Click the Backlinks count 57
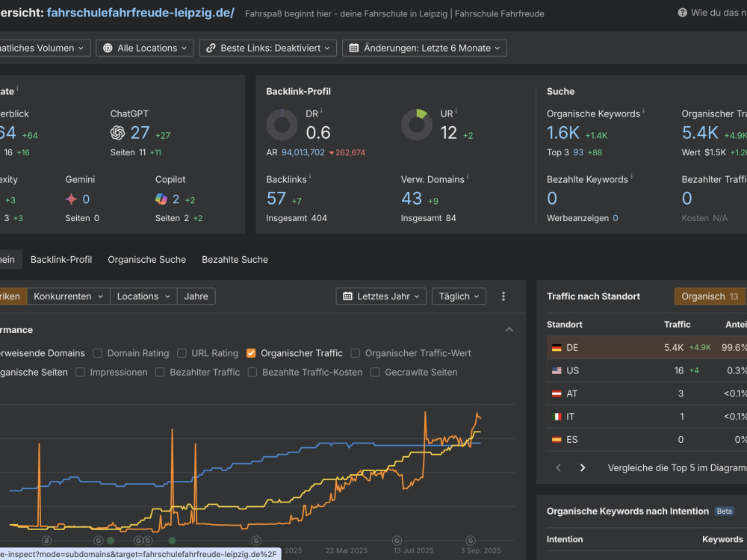The height and width of the screenshot is (560, 747). point(276,199)
